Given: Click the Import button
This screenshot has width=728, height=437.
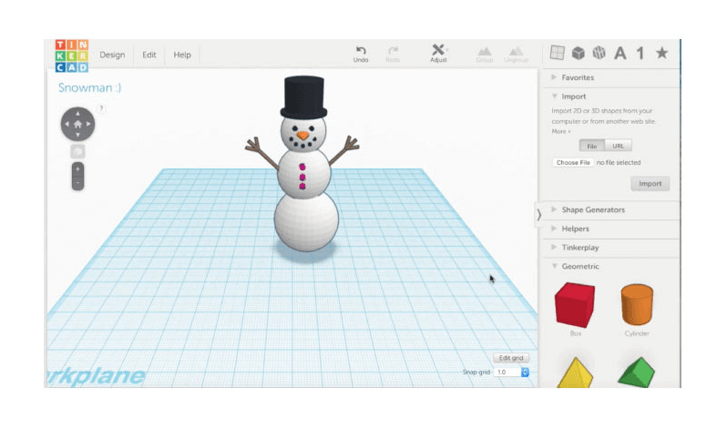Looking at the screenshot, I should point(650,184).
